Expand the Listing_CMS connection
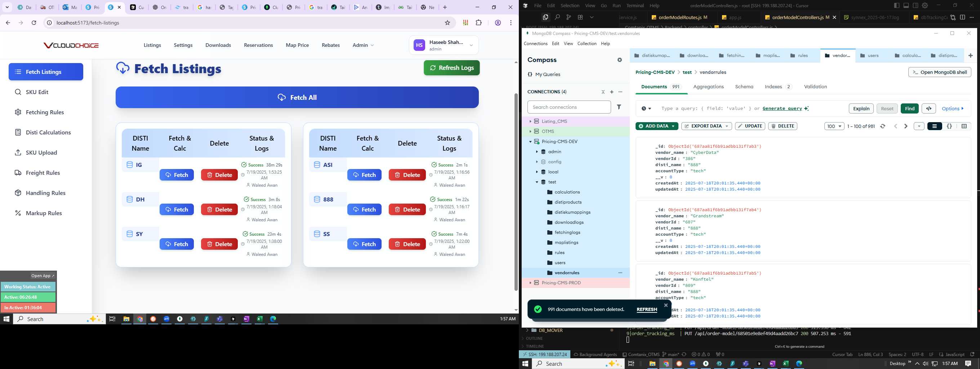The height and width of the screenshot is (369, 980). pyautogui.click(x=530, y=121)
